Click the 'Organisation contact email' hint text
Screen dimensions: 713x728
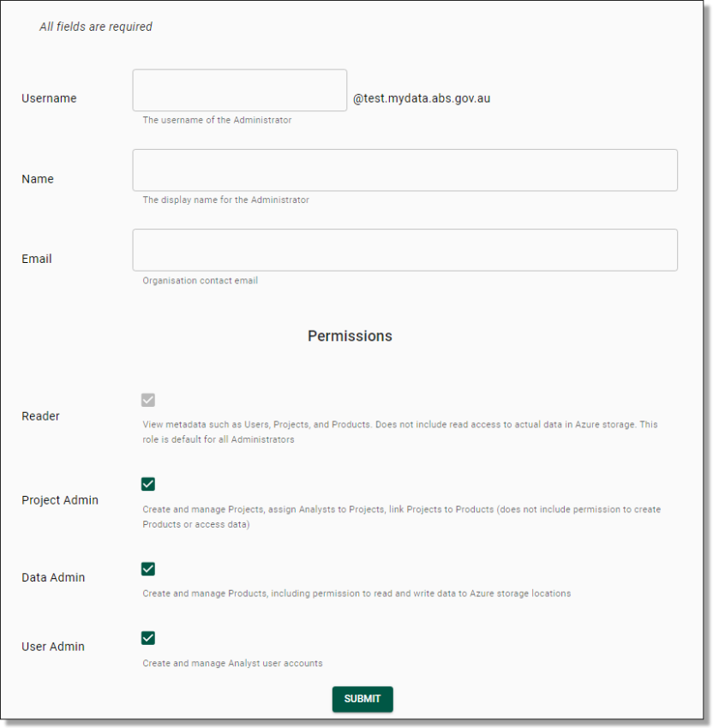200,280
